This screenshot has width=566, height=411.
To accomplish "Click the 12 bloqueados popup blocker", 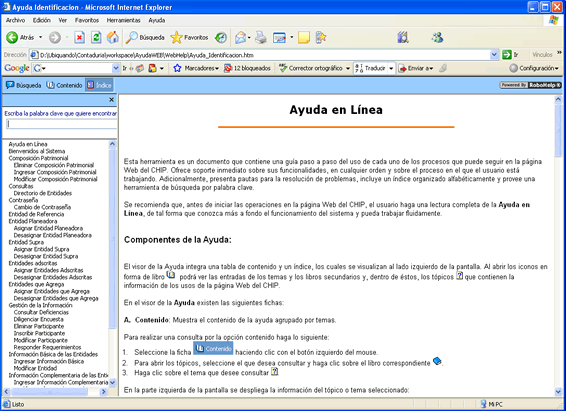I will click(247, 68).
